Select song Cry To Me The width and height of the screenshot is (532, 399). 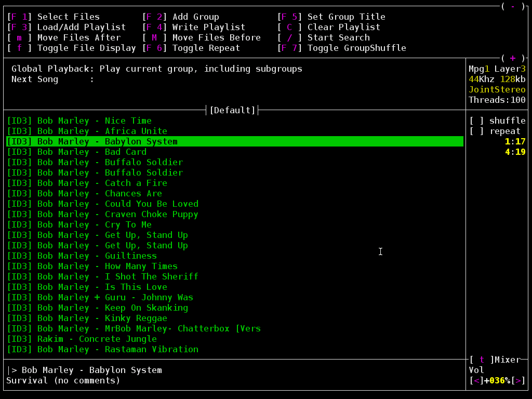235,224
